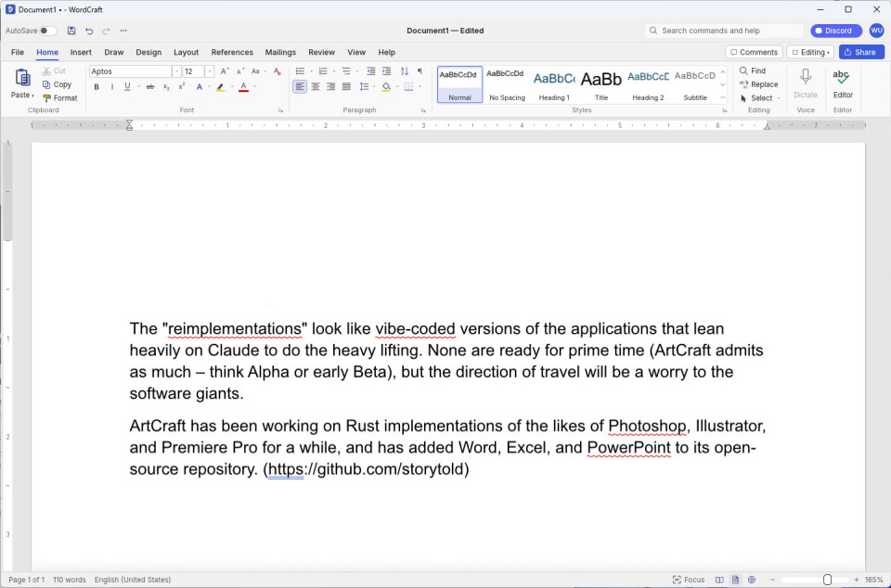Justify the paragraph text
The height and width of the screenshot is (588, 891).
(x=346, y=87)
